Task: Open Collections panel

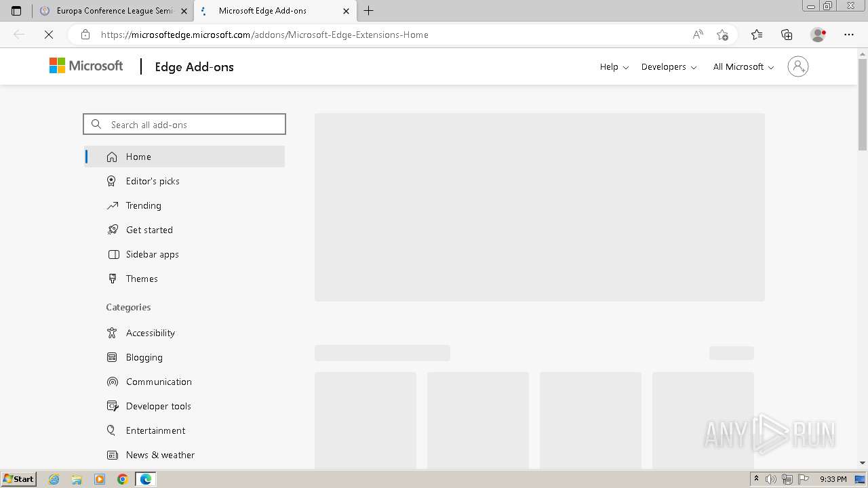Action: coord(787,35)
